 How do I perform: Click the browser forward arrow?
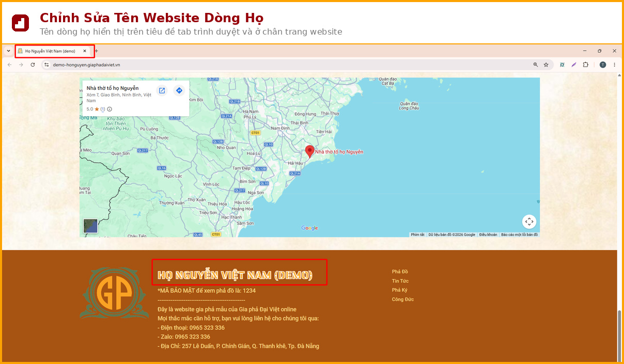(x=21, y=65)
